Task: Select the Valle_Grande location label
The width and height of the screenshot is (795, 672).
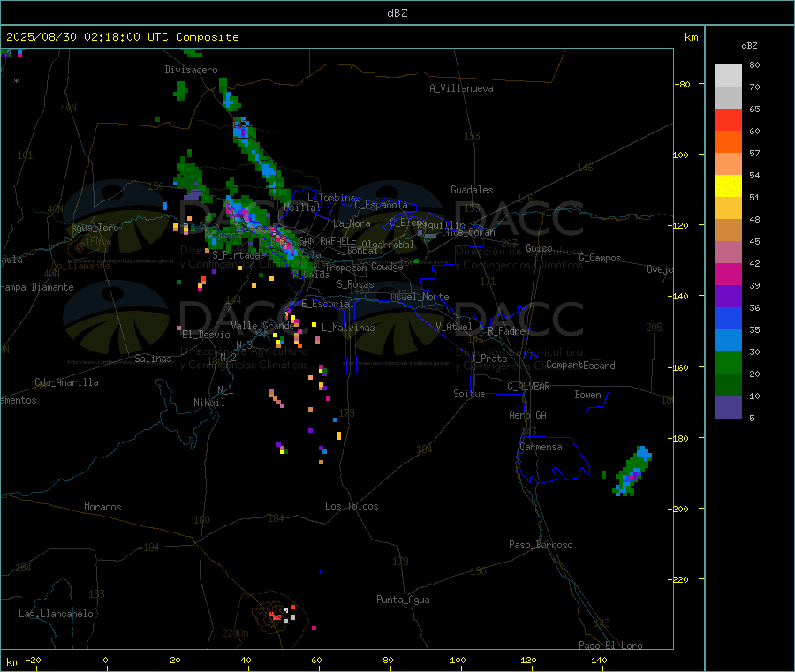Action: point(262,326)
